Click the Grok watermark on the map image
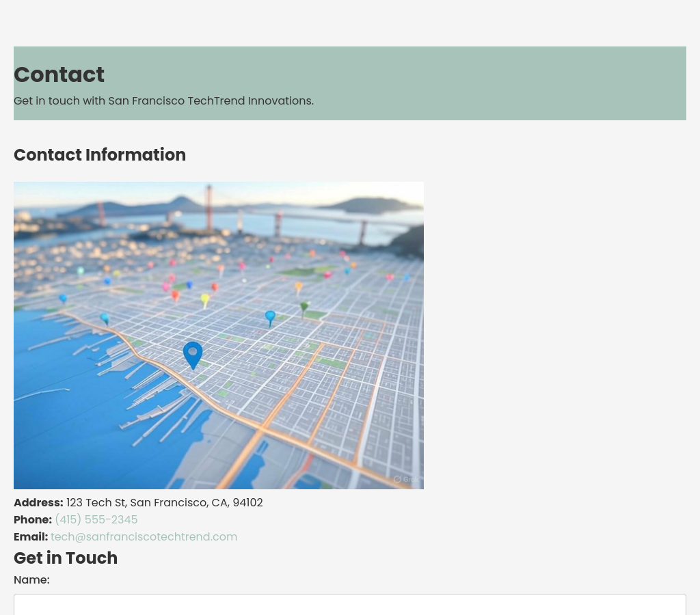Image resolution: width=700 pixels, height=615 pixels. point(405,479)
